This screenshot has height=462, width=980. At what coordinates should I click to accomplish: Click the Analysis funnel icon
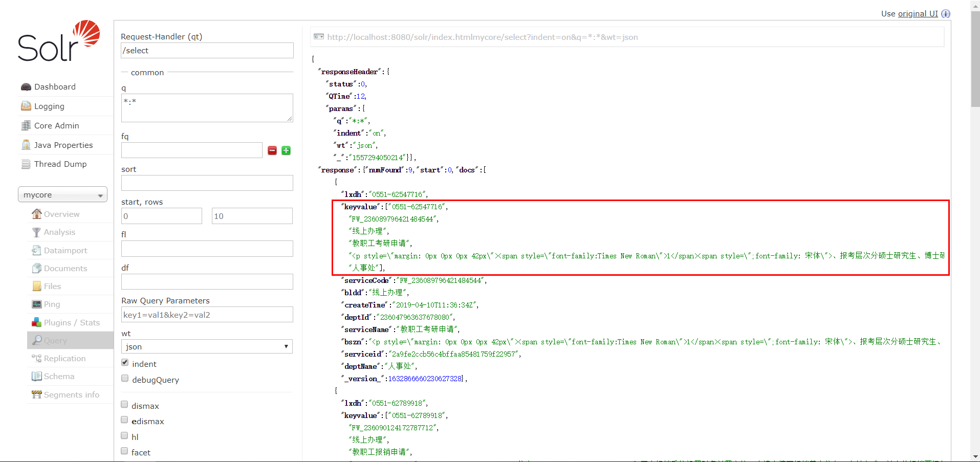tap(36, 232)
